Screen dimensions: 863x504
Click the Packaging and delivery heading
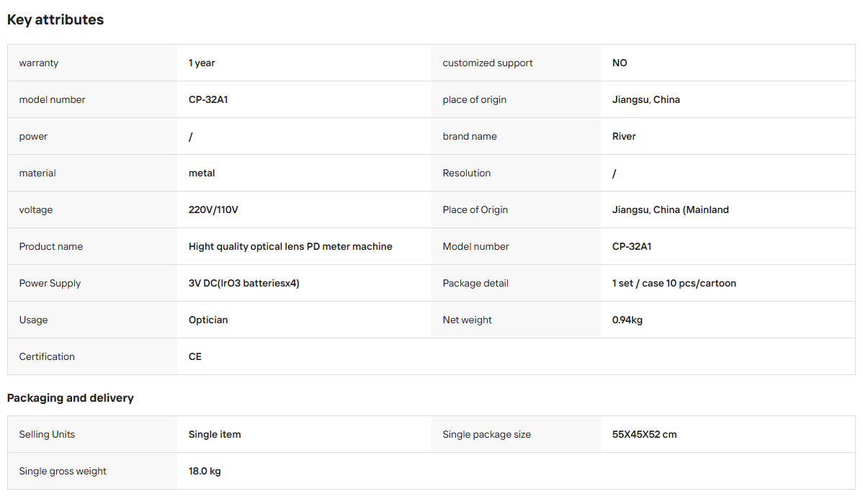pyautogui.click(x=71, y=398)
